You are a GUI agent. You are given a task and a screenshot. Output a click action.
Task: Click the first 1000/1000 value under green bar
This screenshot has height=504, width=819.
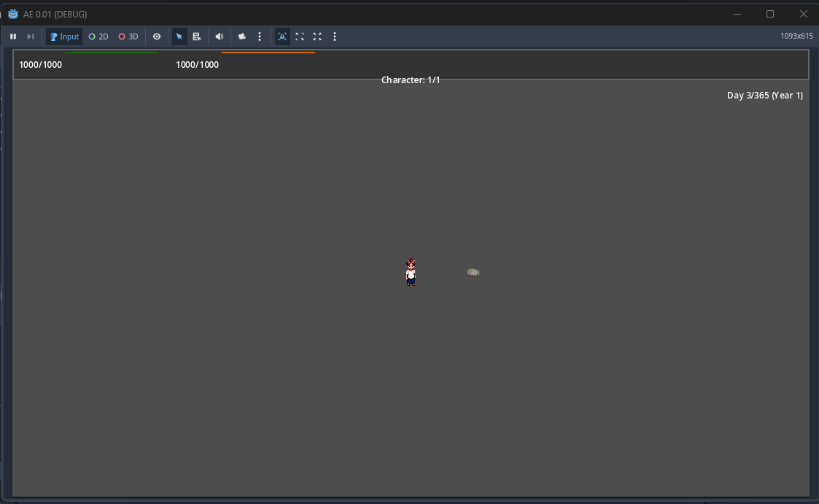[x=40, y=65]
